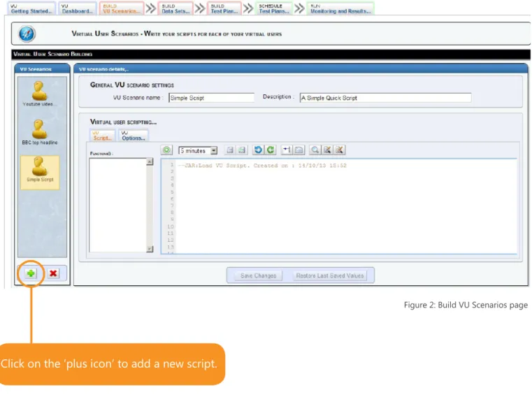The width and height of the screenshot is (532, 397).
Task: Click the Functions list up scroll arrow
Action: pyautogui.click(x=150, y=161)
